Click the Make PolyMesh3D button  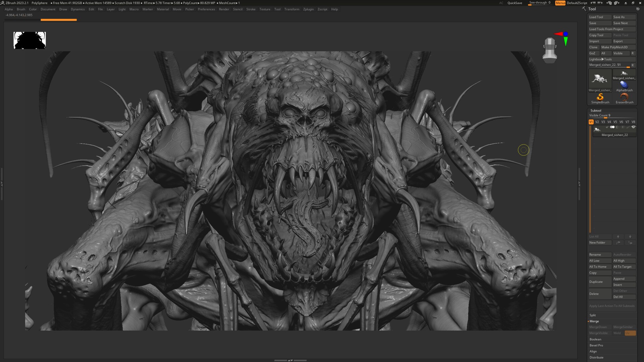[x=615, y=47]
